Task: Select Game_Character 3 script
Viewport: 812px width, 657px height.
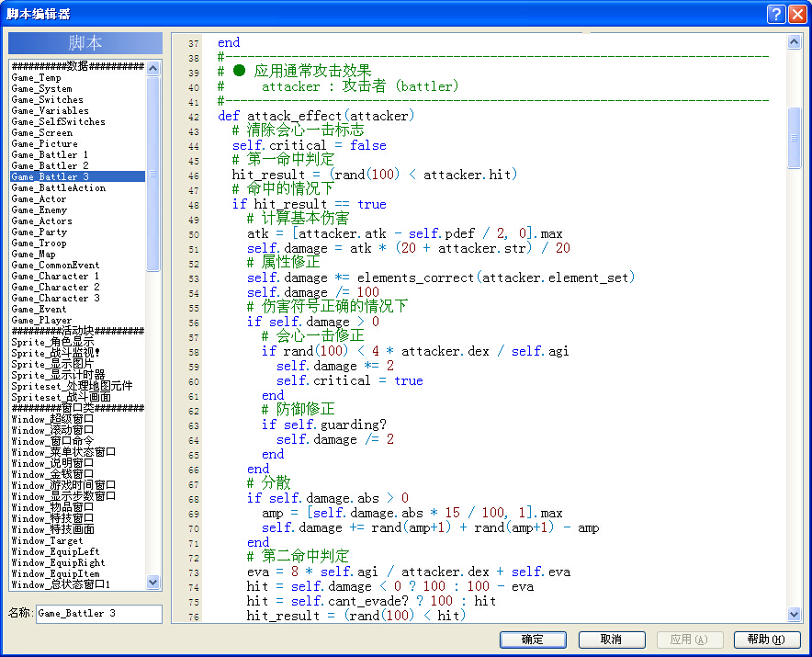Action: (78, 299)
